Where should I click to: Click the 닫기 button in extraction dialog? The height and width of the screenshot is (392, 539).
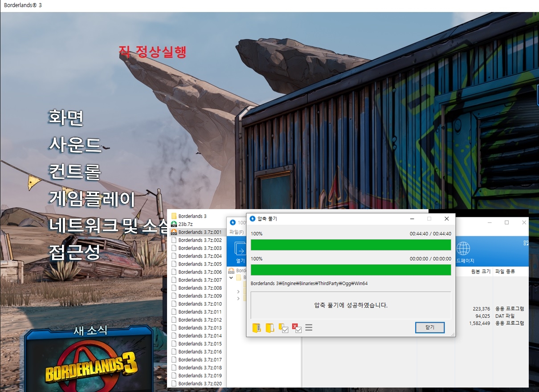pyautogui.click(x=430, y=327)
